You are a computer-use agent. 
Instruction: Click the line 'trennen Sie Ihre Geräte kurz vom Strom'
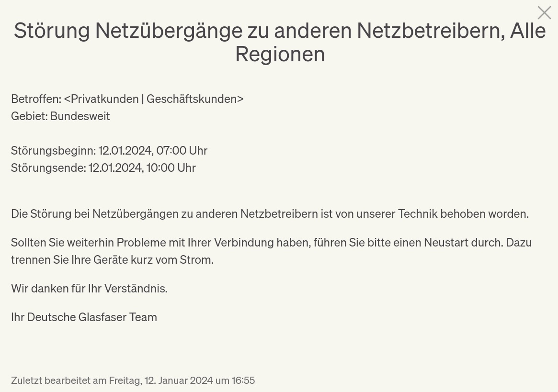point(112,260)
